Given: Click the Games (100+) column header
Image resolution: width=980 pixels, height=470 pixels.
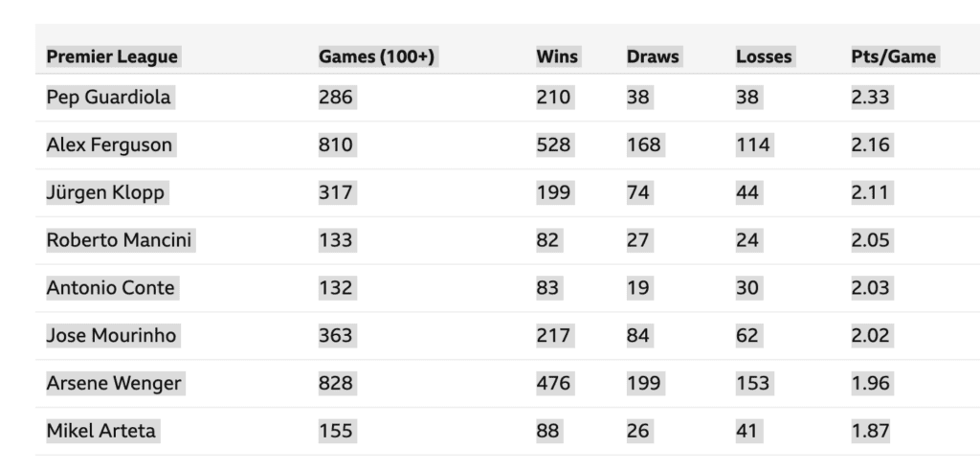Looking at the screenshot, I should click(376, 56).
